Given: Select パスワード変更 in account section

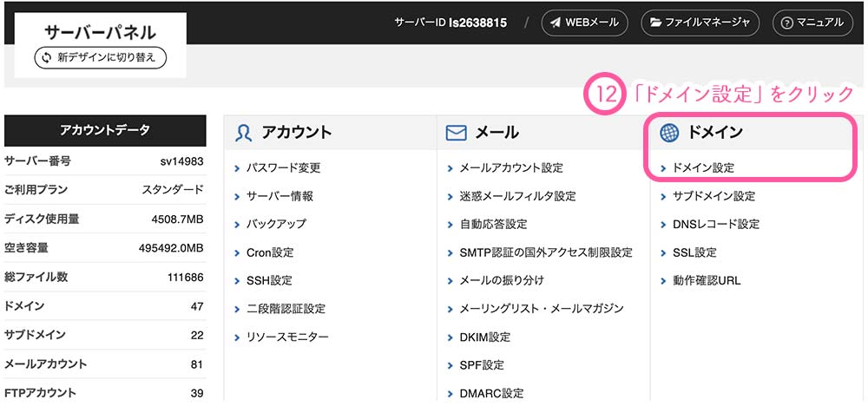Looking at the screenshot, I should tap(283, 167).
